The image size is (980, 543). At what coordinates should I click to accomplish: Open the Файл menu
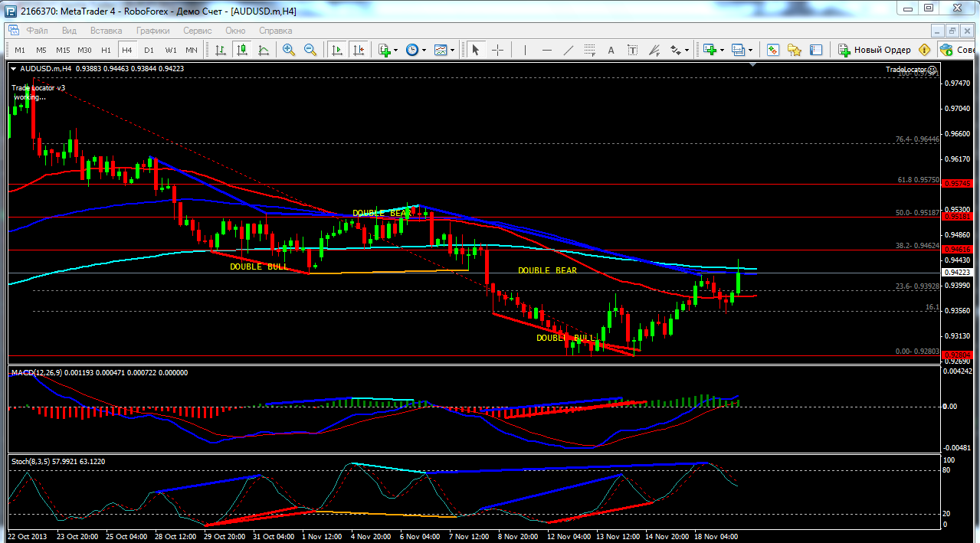pyautogui.click(x=37, y=31)
